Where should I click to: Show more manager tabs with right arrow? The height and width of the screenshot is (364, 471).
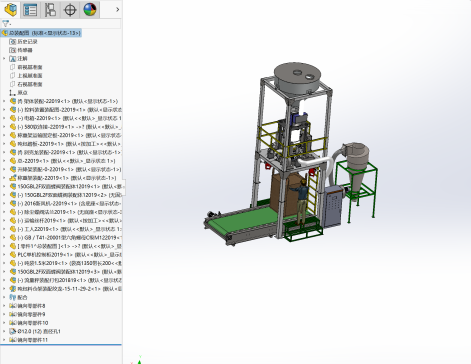click(117, 10)
